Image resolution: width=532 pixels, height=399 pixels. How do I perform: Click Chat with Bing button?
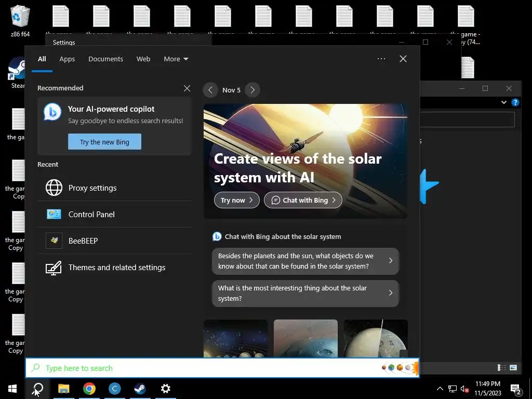[x=303, y=200]
